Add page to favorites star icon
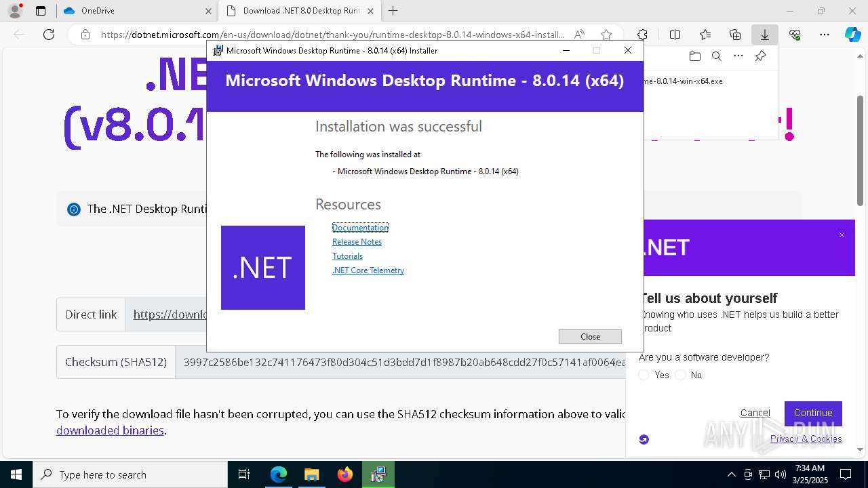This screenshot has width=868, height=488. point(606,35)
